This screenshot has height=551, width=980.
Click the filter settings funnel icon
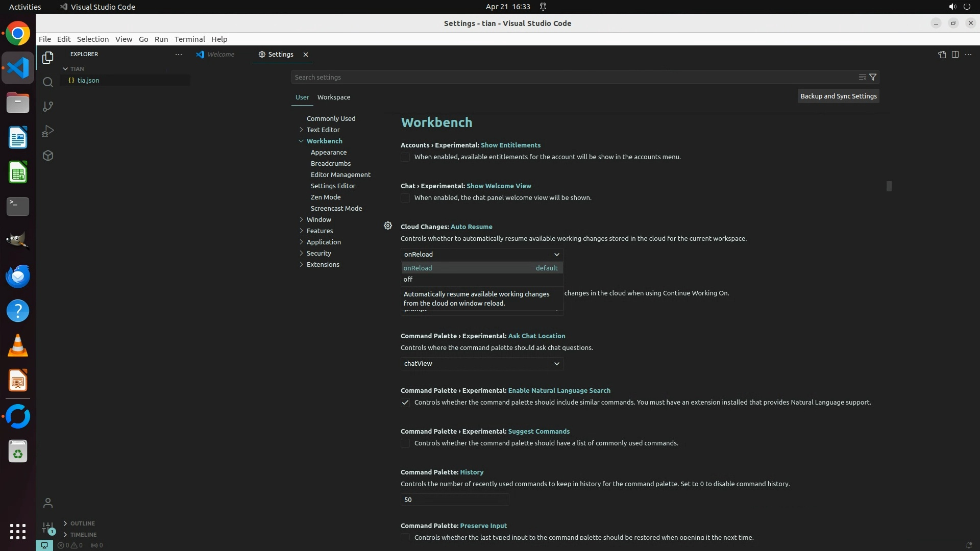(873, 77)
